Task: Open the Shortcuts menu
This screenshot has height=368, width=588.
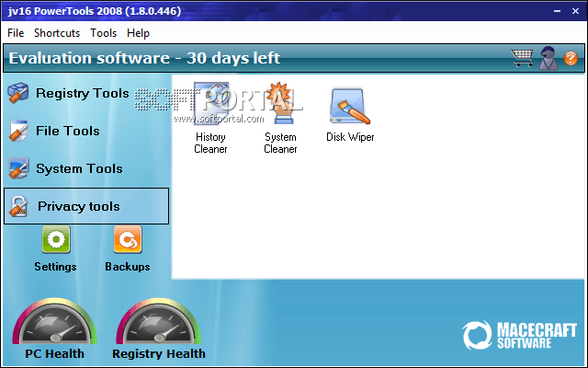Action: 57,33
